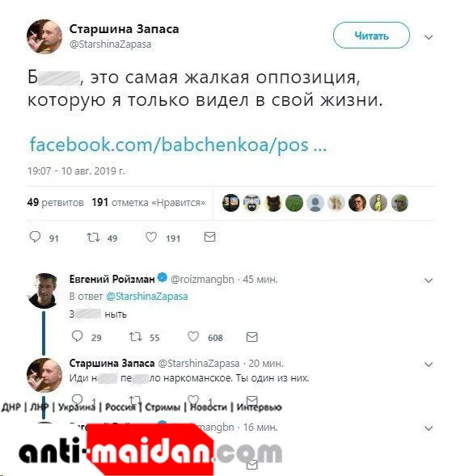This screenshot has height=476, width=452.
Task: Click envelope icon under Ройзман's reply
Action: pyautogui.click(x=251, y=337)
